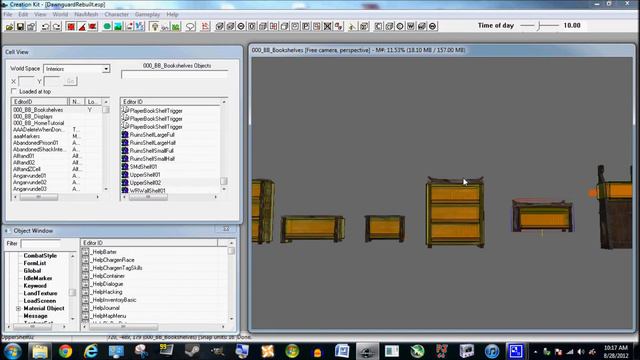This screenshot has height=360, width=640.
Task: Click the X coordinate input field
Action: [26, 82]
